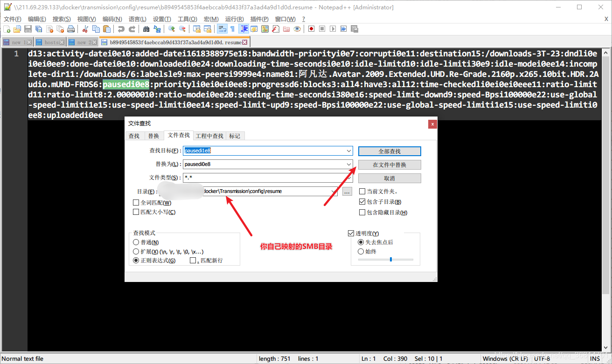This screenshot has height=364, width=612.
Task: Switch to the hosts document tab
Action: [x=50, y=42]
